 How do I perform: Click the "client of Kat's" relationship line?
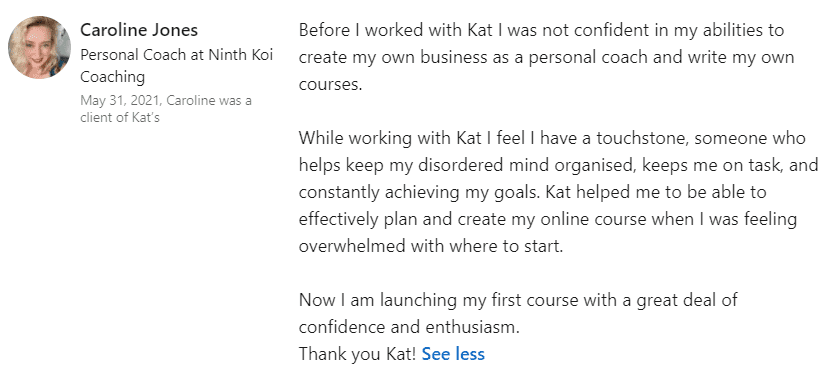[x=120, y=118]
